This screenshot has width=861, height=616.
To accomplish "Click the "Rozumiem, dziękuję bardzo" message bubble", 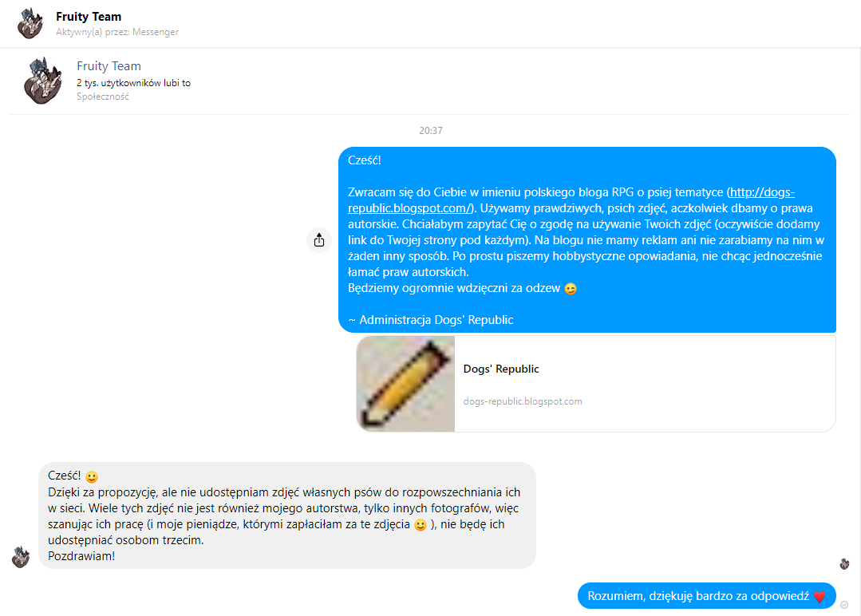I will tap(707, 596).
